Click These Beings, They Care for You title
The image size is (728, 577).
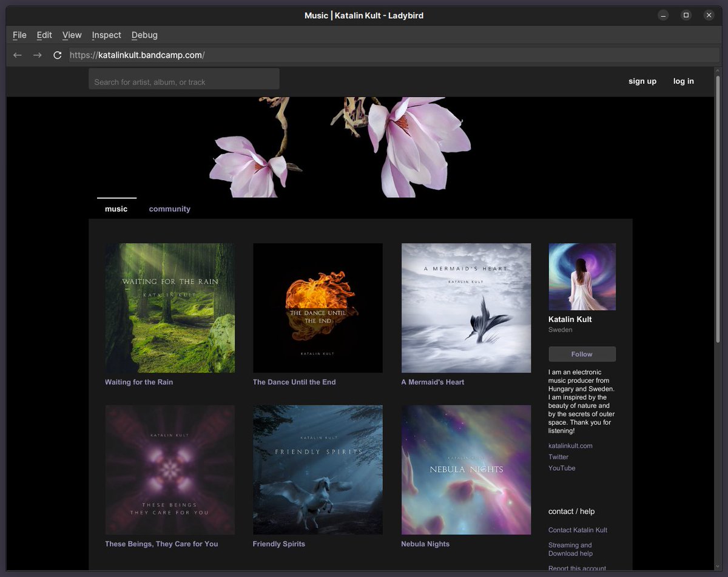coord(161,544)
